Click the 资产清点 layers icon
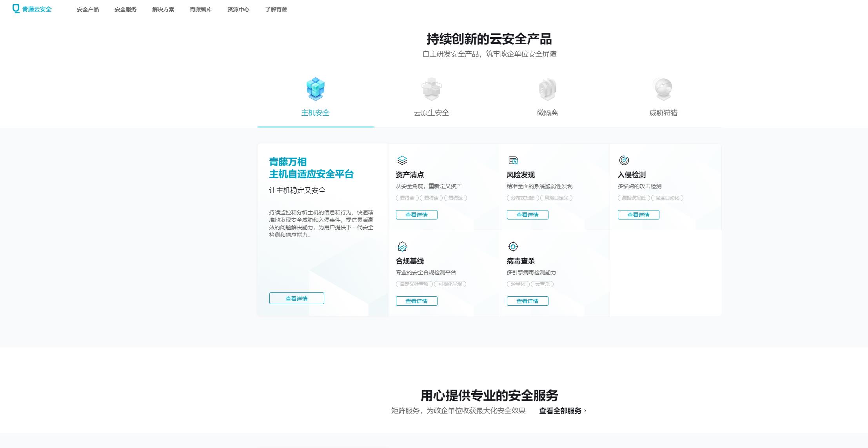This screenshot has height=448, width=868. 402,160
